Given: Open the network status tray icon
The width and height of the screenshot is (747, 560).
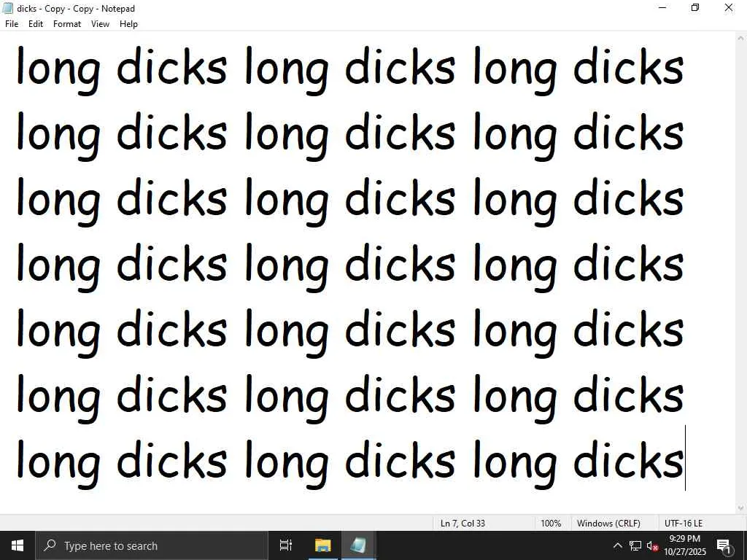Looking at the screenshot, I should (x=635, y=545).
